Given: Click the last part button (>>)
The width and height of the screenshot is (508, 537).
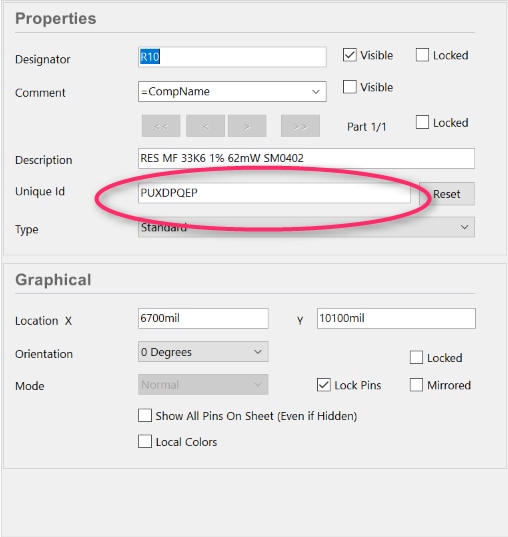Looking at the screenshot, I should tap(300, 126).
